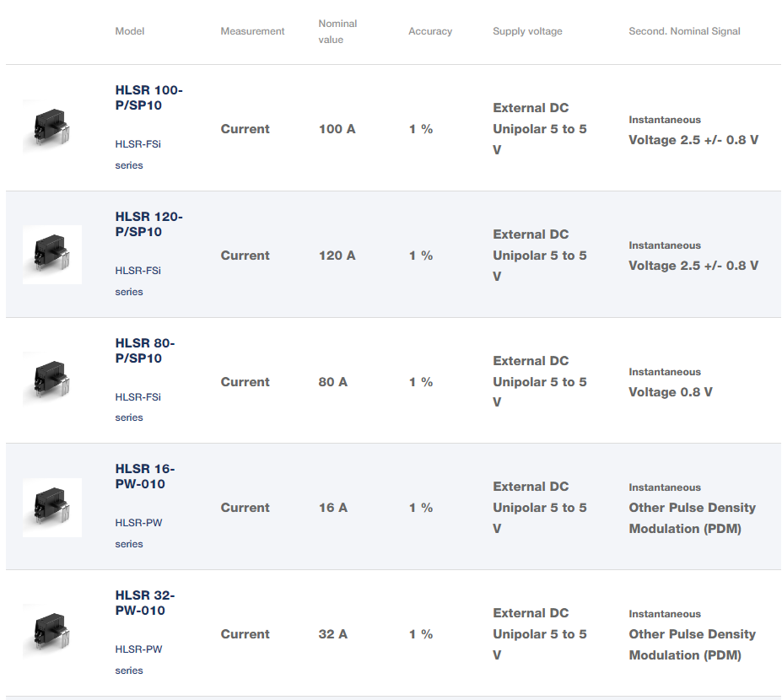Open the HLSR 120-P/SP10 model link

148,224
